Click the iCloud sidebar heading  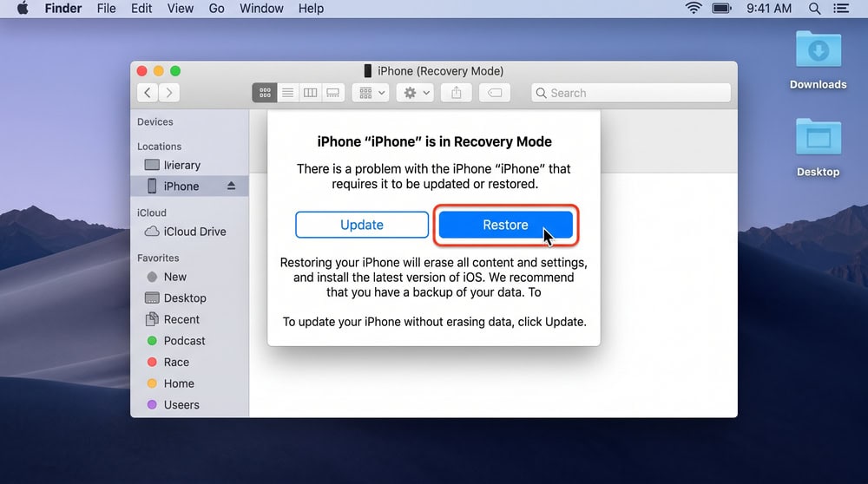click(x=152, y=213)
